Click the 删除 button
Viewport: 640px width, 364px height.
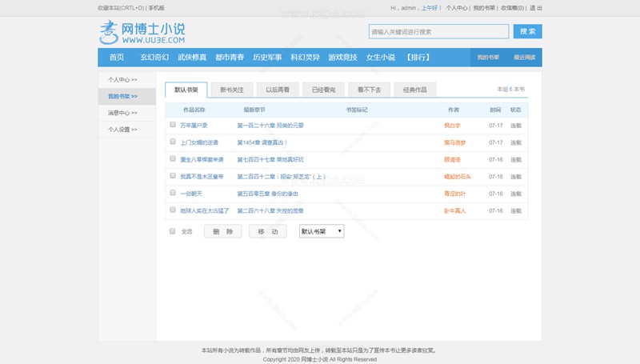tap(223, 231)
